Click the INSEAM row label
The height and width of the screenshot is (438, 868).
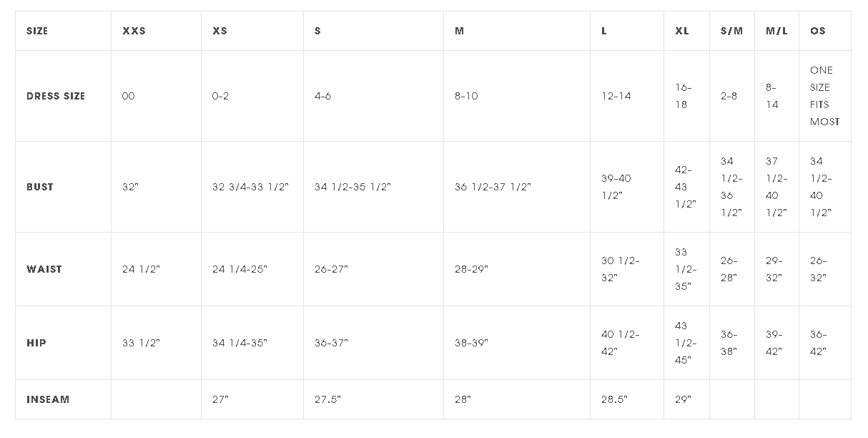point(48,399)
